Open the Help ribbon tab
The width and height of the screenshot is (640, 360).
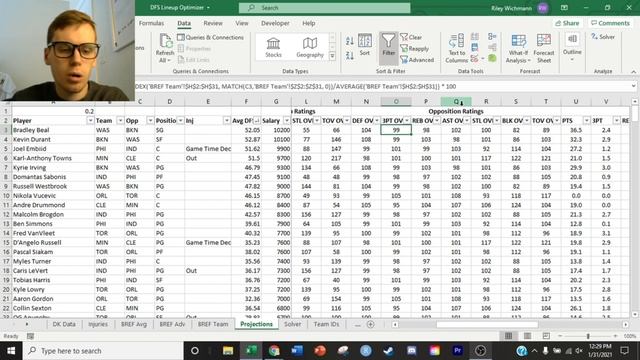309,23
